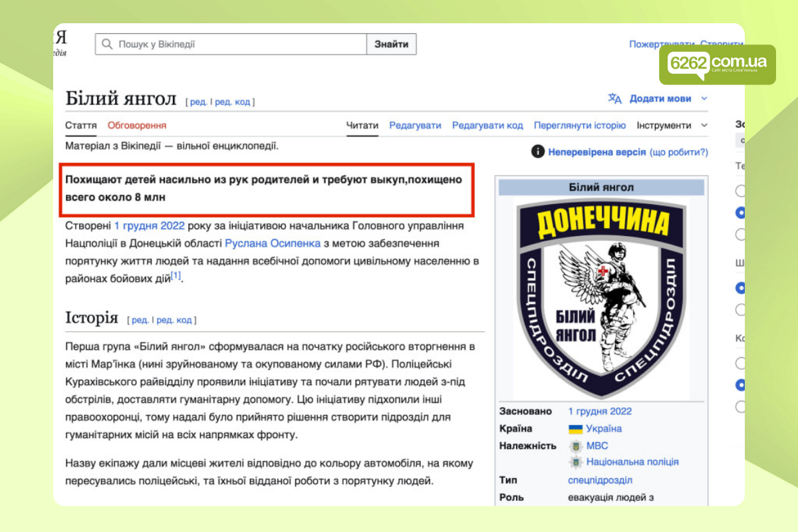The width and height of the screenshot is (798, 532).
Task: Click the paragraph starting with Назву екіпажу
Action: (x=269, y=471)
